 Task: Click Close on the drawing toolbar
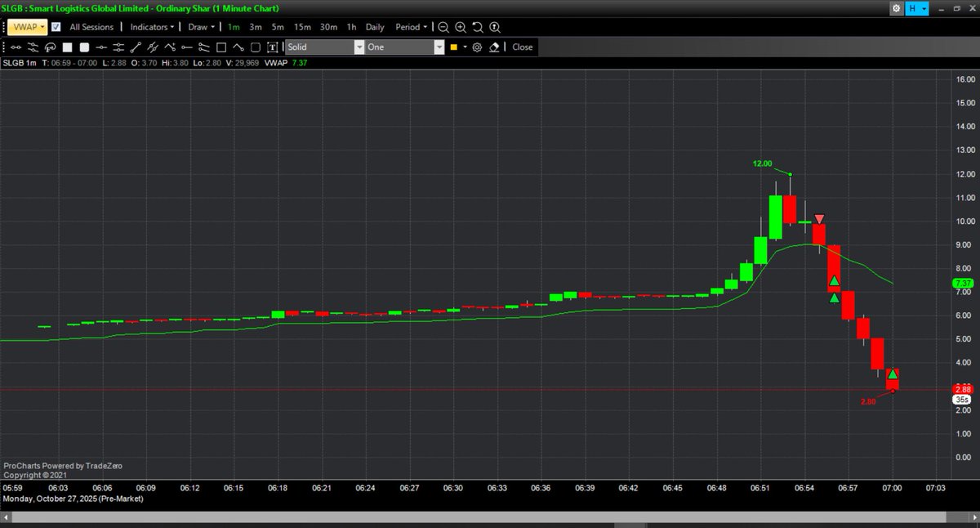click(522, 47)
